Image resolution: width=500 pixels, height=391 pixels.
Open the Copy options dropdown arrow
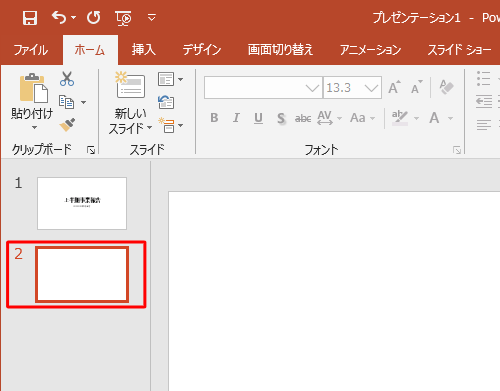[x=84, y=102]
